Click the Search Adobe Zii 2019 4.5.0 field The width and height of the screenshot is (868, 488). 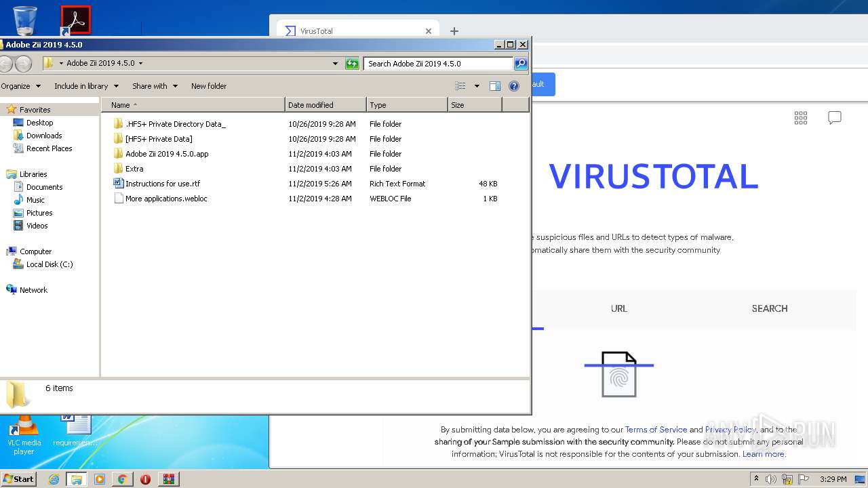[x=438, y=64]
